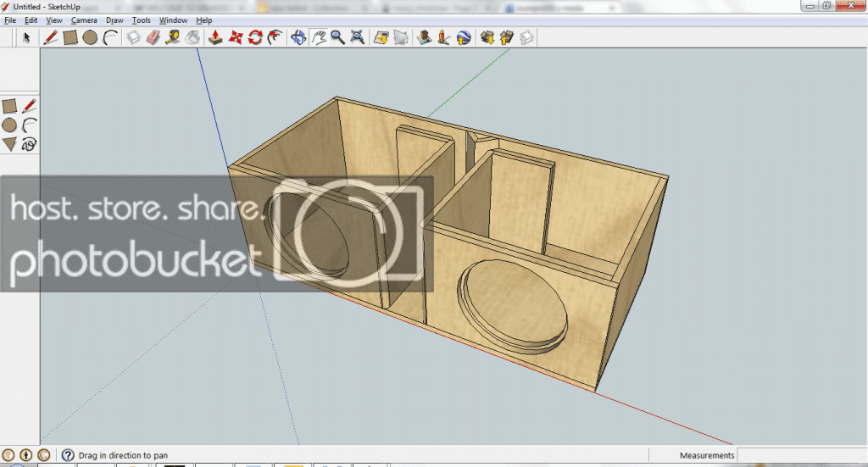
Task: Open the File menu
Action: click(x=10, y=20)
